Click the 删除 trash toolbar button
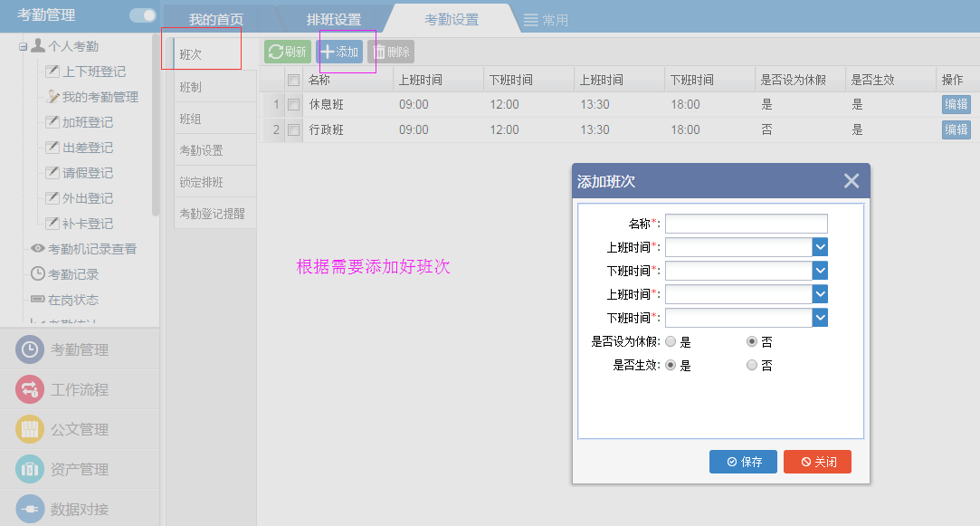Image resolution: width=980 pixels, height=526 pixels. coord(391,53)
